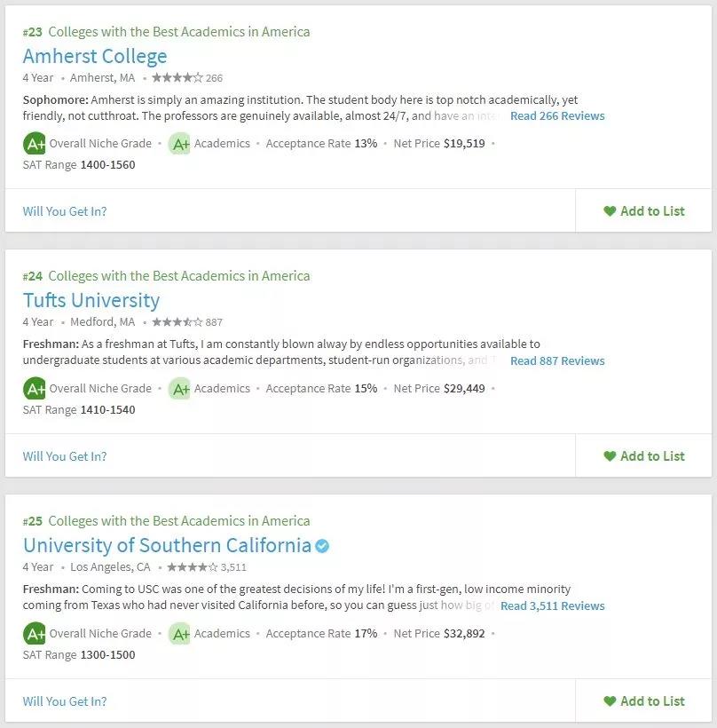The image size is (717, 728).
Task: Click Tufts University star rating
Action: coord(177,321)
